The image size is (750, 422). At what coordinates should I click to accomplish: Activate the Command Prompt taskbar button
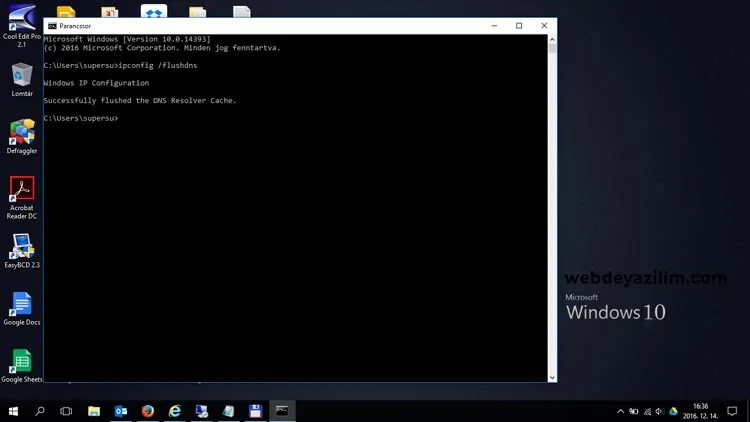tap(282, 411)
